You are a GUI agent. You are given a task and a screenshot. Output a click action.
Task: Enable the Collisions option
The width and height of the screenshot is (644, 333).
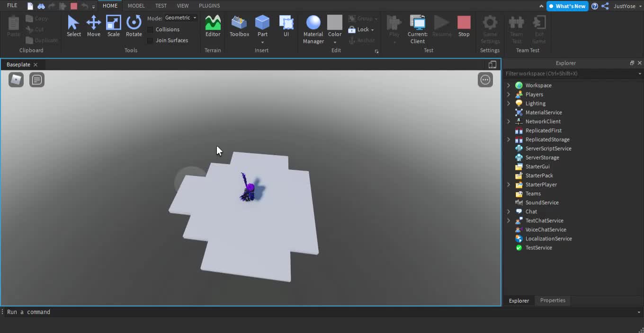150,29
